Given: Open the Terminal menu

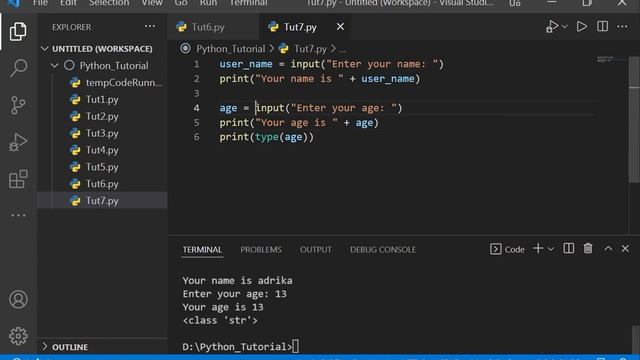Looking at the screenshot, I should coord(248,3).
